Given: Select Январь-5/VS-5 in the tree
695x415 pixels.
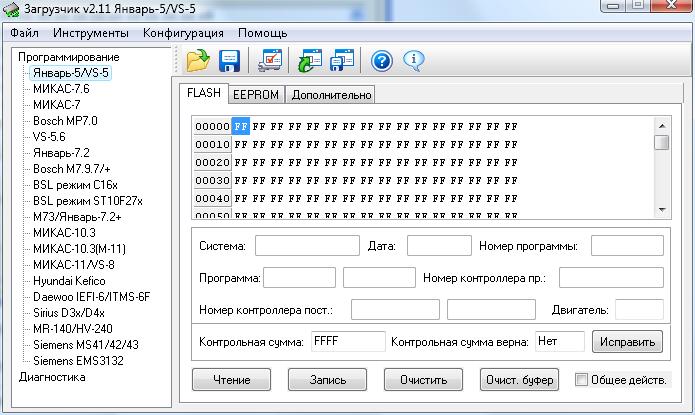Looking at the screenshot, I should [x=70, y=73].
